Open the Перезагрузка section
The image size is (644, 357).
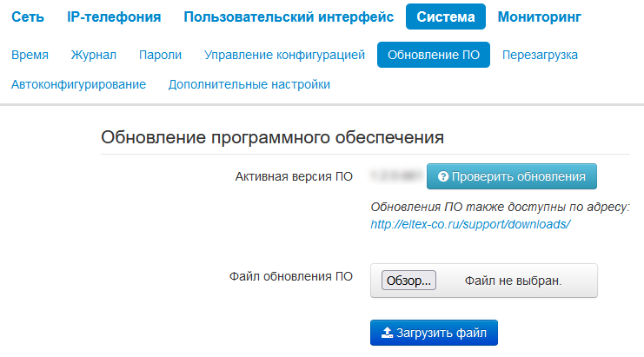[x=540, y=55]
